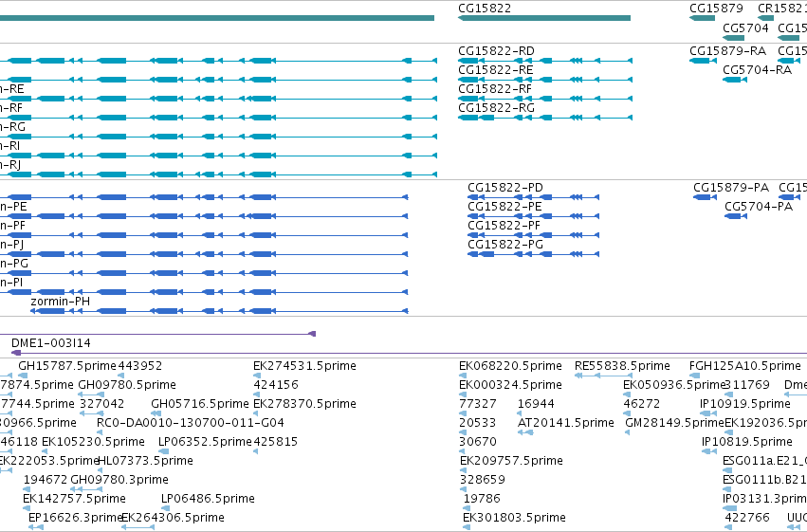This screenshot has height=532, width=807.
Task: Open EST LP06352.5prime
Action: point(205,443)
